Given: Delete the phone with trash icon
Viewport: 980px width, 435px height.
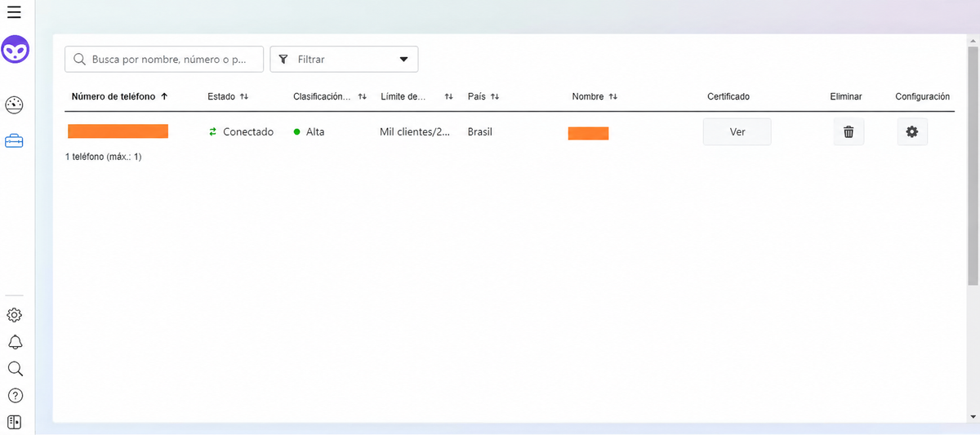Looking at the screenshot, I should pos(849,132).
